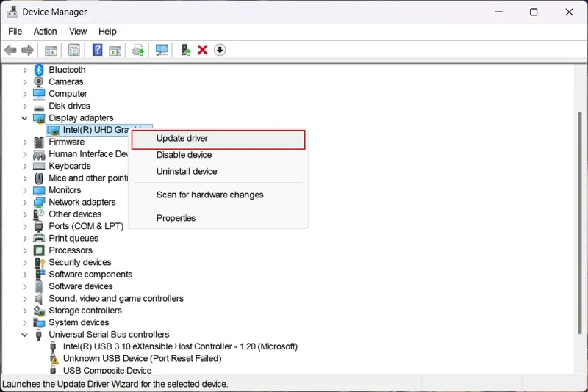Viewport: 588px width, 392px height.
Task: Select Mice and other pointing devices
Action: [x=88, y=178]
